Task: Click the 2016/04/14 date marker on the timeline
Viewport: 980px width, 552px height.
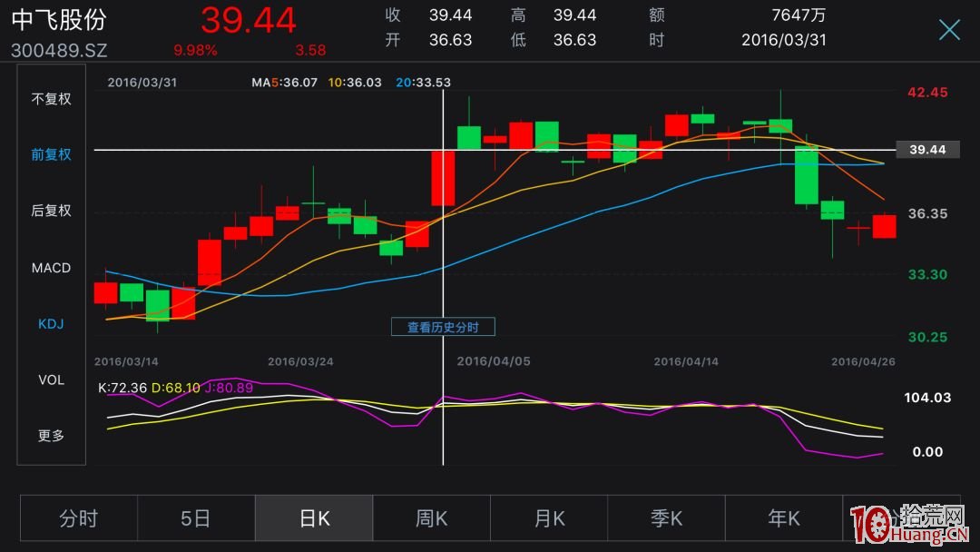Action: (686, 361)
